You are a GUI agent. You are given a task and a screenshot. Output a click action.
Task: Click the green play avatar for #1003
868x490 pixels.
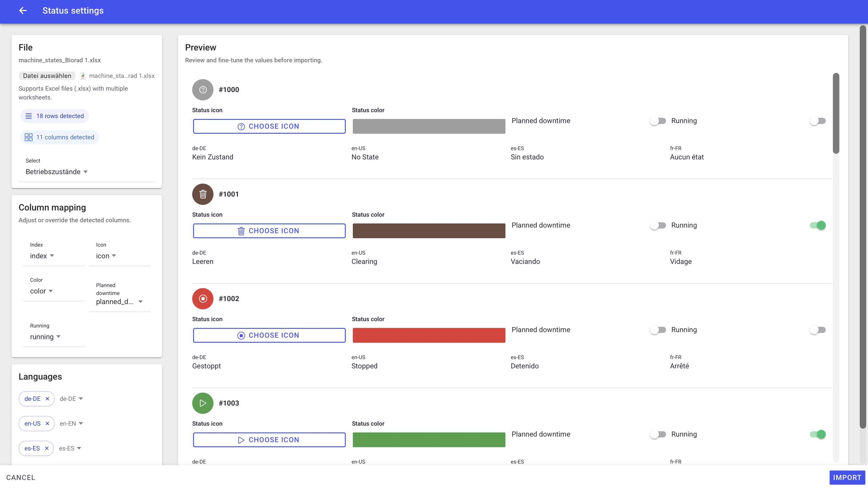coord(203,403)
